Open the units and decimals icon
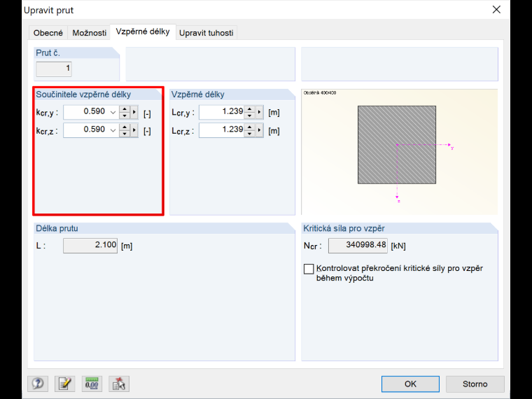The height and width of the screenshot is (399, 532). click(92, 384)
